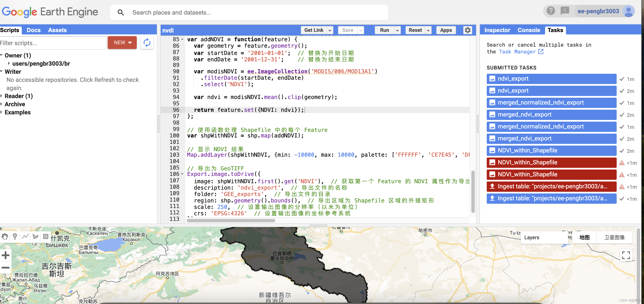
Task: Open the editor settings gear icon
Action: pos(467,30)
